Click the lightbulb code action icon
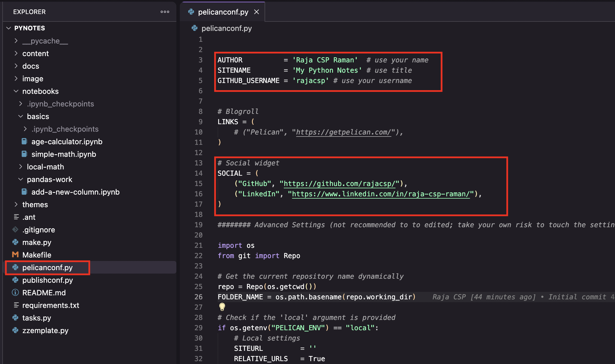Viewport: 615px width, 364px height. (222, 307)
